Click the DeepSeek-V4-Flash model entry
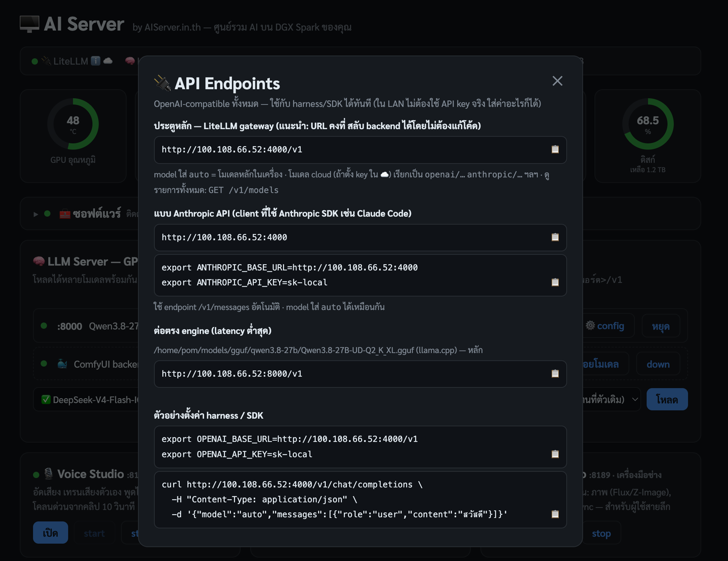728x561 pixels. 95,400
